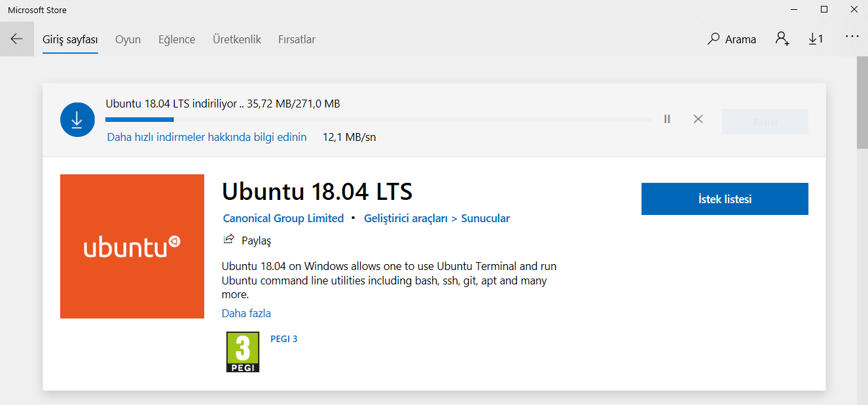Image resolution: width=868 pixels, height=405 pixels.
Task: Click the blue download arrow circle
Action: 77,119
